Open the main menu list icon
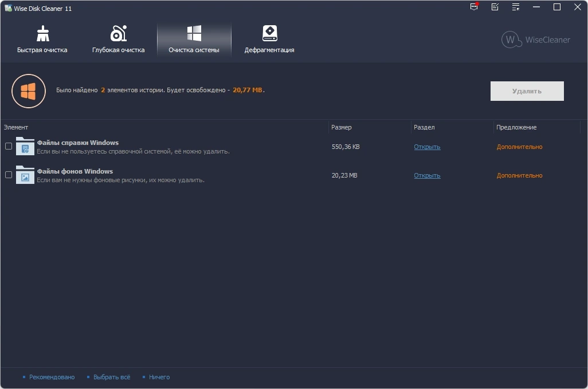Viewport: 588px width, 389px height. coord(516,7)
